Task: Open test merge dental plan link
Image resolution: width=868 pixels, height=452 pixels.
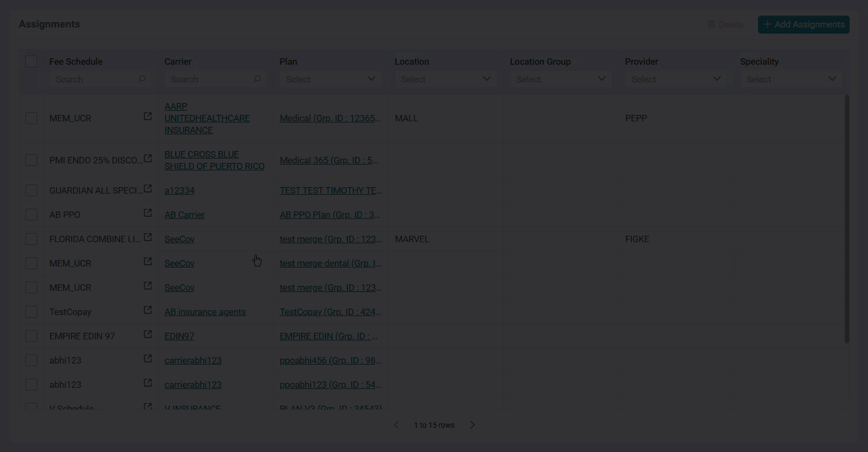Action: 330,263
